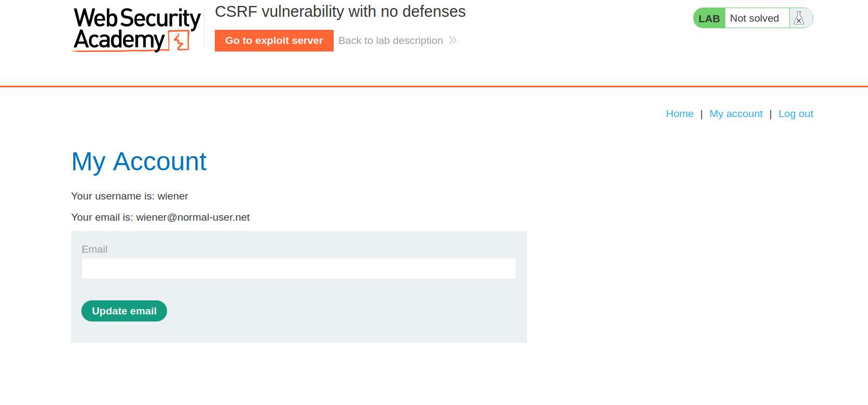Click the green LAB badge

point(709,18)
